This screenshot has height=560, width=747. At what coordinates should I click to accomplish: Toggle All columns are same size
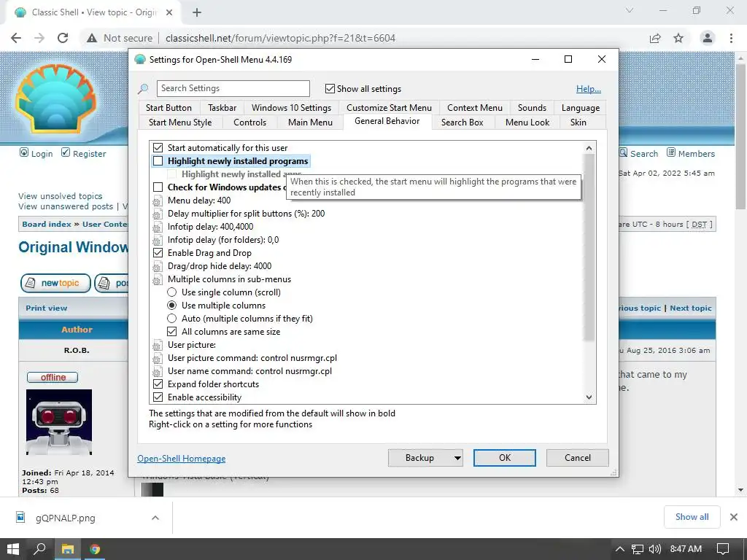pyautogui.click(x=172, y=332)
